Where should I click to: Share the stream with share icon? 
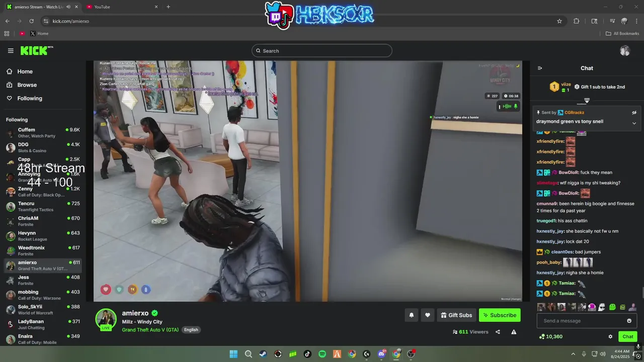pyautogui.click(x=498, y=332)
